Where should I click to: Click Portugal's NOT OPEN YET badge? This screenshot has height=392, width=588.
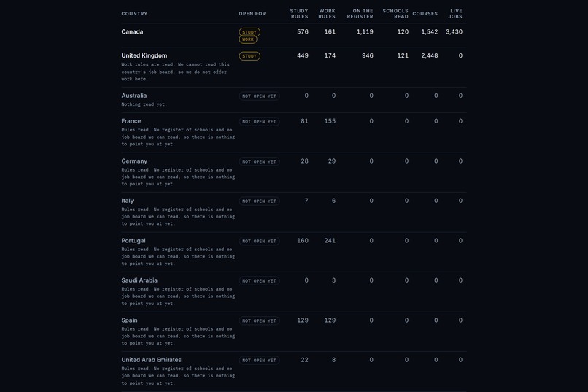click(x=259, y=241)
